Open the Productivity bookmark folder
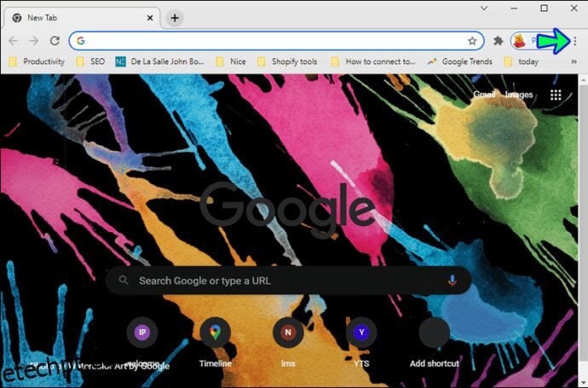 (x=37, y=61)
